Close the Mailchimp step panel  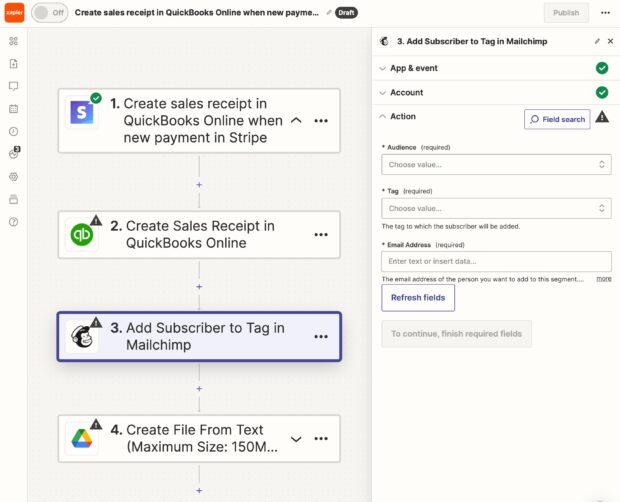pos(611,41)
